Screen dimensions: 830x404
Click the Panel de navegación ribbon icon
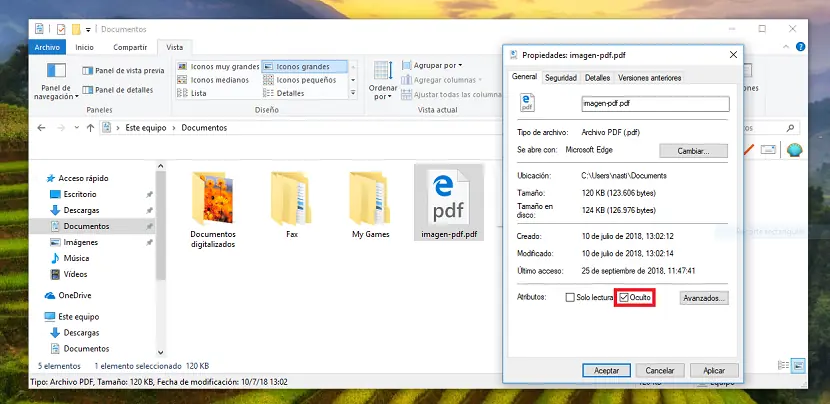[x=56, y=70]
